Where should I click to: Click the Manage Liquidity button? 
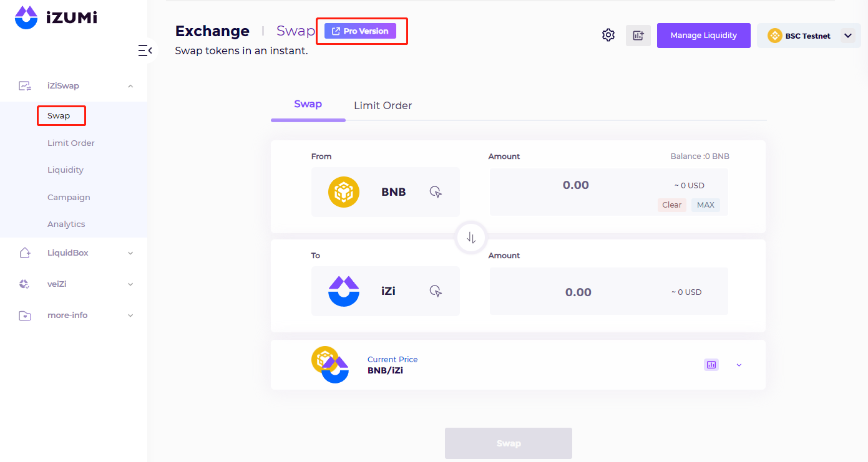(x=704, y=36)
